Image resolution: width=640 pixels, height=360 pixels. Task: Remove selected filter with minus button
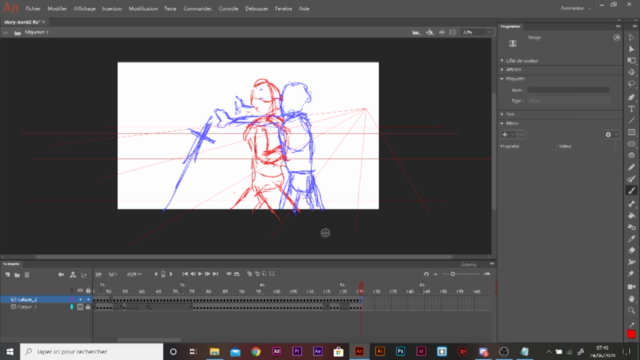[522, 134]
